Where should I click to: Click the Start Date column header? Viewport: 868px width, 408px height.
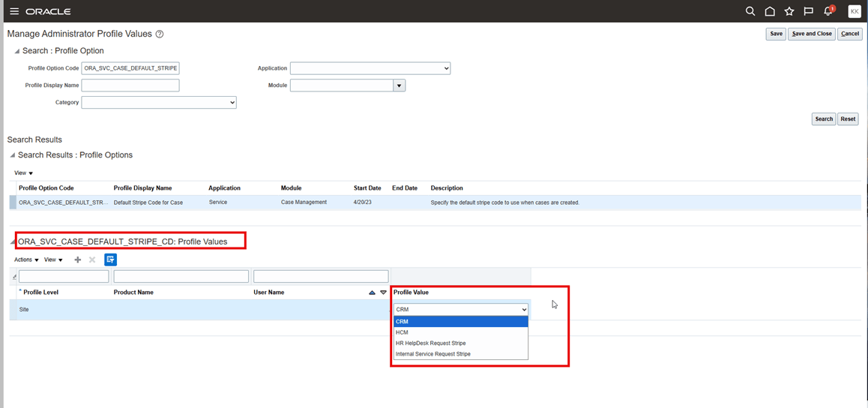(x=367, y=188)
